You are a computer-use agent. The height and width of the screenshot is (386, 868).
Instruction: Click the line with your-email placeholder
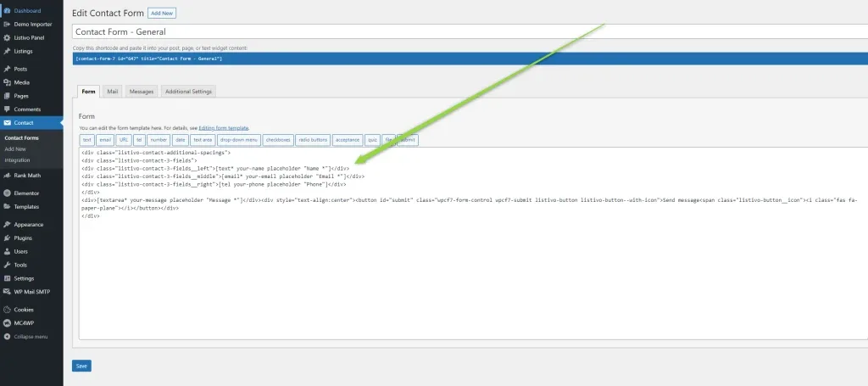pos(223,176)
